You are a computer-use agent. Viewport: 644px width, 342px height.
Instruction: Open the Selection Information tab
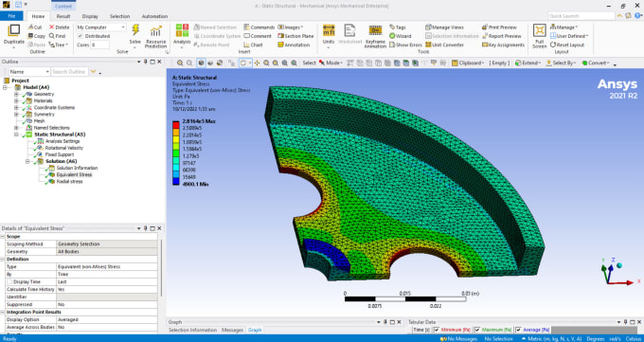(x=192, y=330)
